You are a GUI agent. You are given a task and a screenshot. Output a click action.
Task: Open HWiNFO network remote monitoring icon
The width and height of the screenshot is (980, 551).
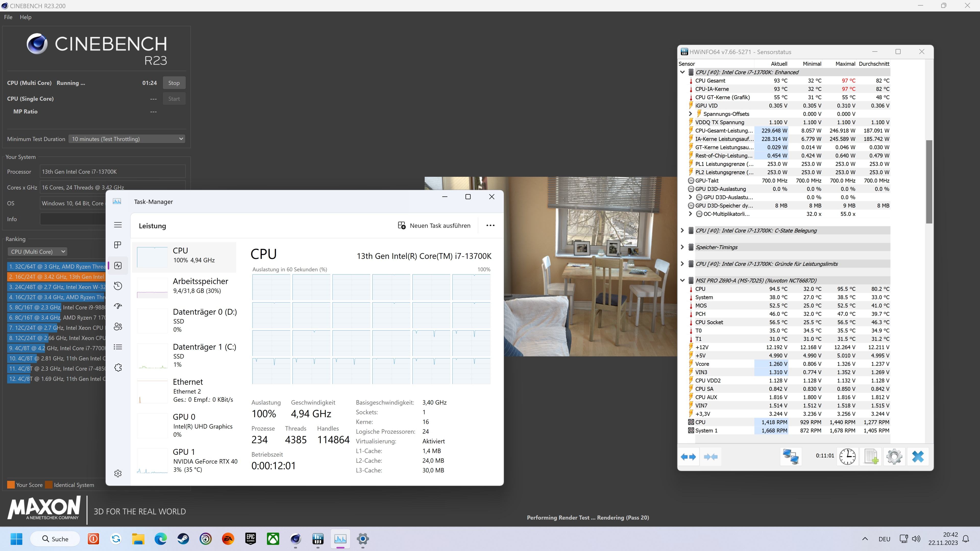(791, 456)
